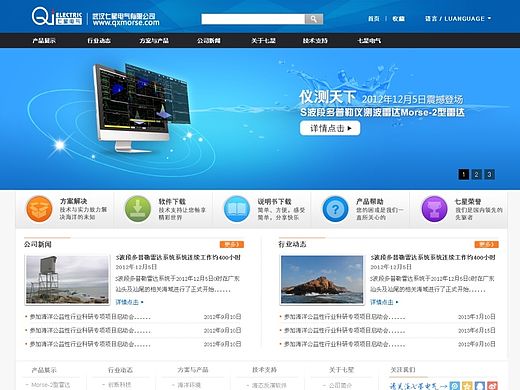The image size is (520, 390).
Task: Open third news list row in 公司新闻
Action: coord(133,344)
